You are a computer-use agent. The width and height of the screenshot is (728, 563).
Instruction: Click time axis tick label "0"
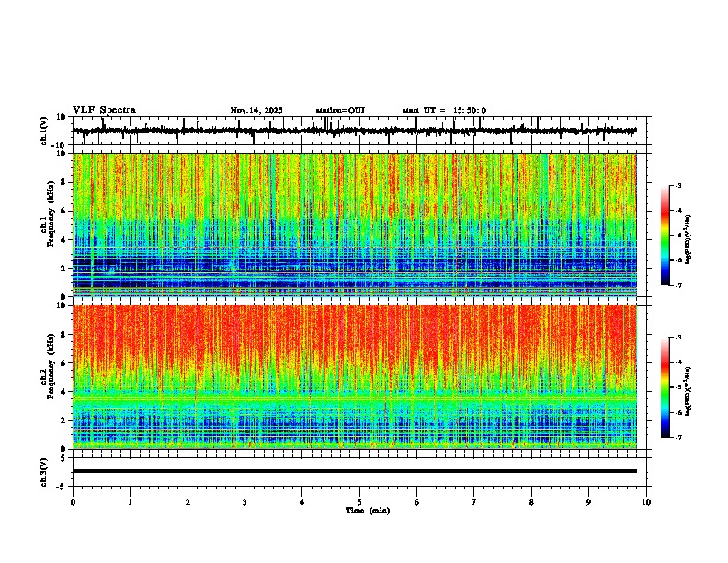[73, 502]
